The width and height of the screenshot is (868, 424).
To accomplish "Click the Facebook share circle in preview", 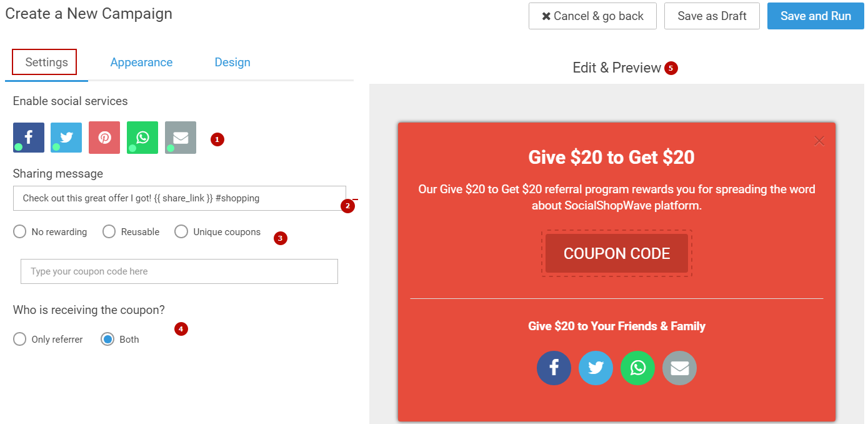I will pyautogui.click(x=554, y=368).
